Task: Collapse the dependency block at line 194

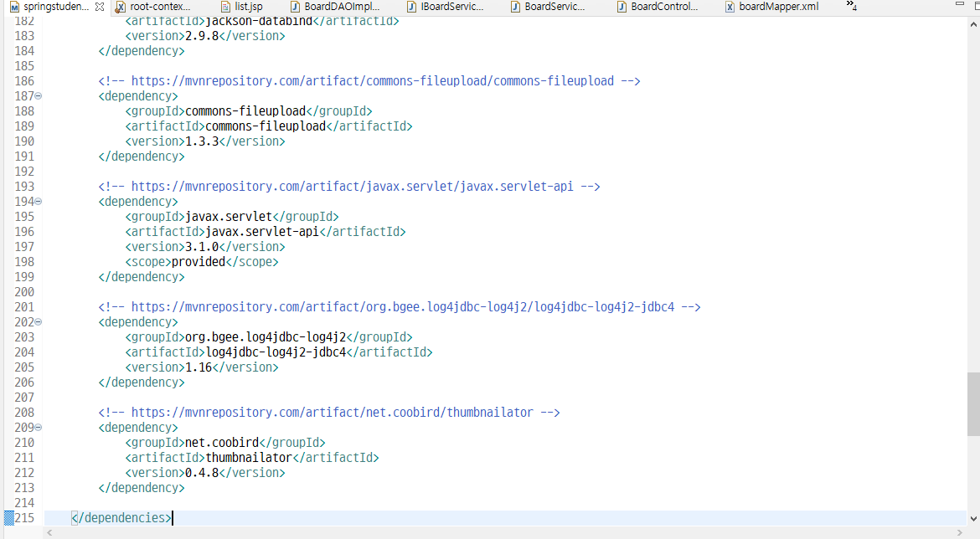Action: tap(39, 202)
